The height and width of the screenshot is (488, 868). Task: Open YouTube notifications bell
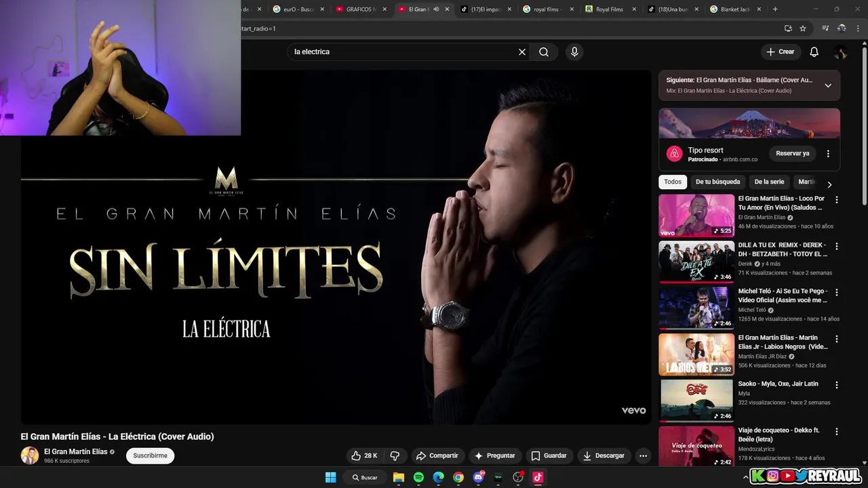(x=814, y=52)
